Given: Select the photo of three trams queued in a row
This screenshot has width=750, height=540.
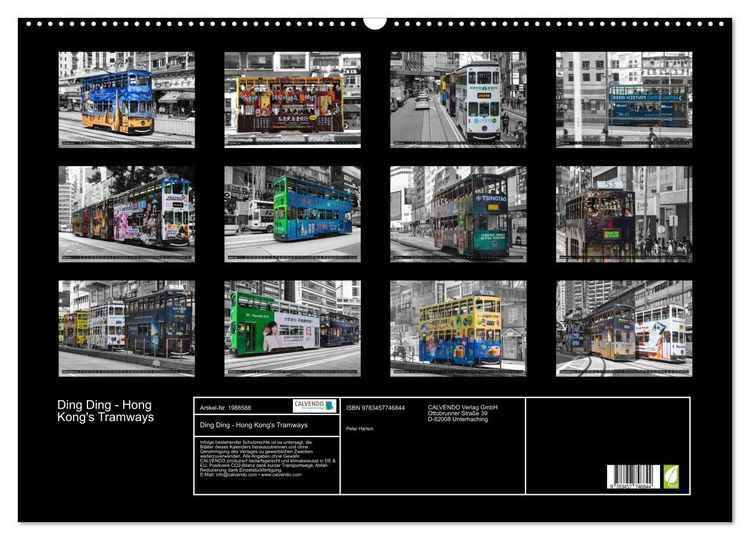Looking at the screenshot, I should tap(127, 328).
